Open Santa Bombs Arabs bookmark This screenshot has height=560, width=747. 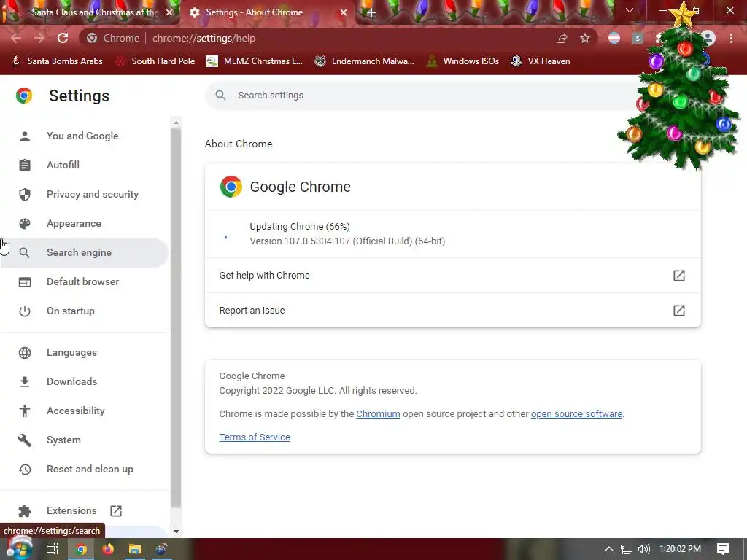click(x=57, y=61)
